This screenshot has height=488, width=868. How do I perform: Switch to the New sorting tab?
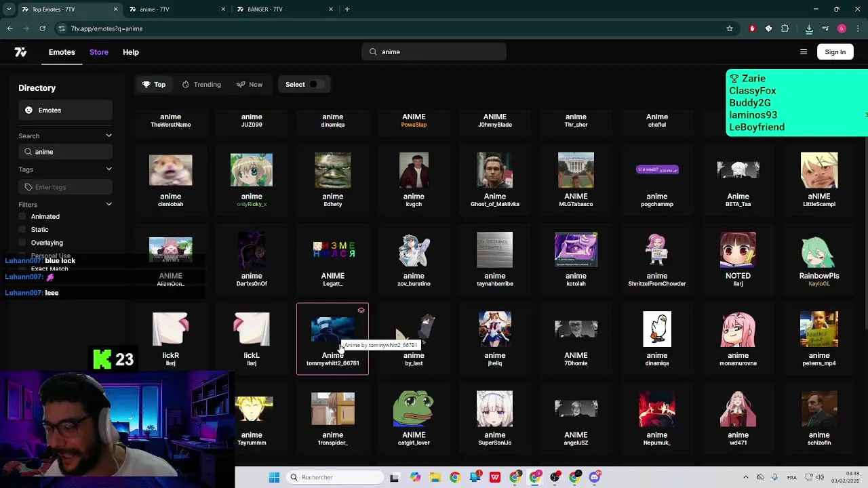[x=250, y=85]
